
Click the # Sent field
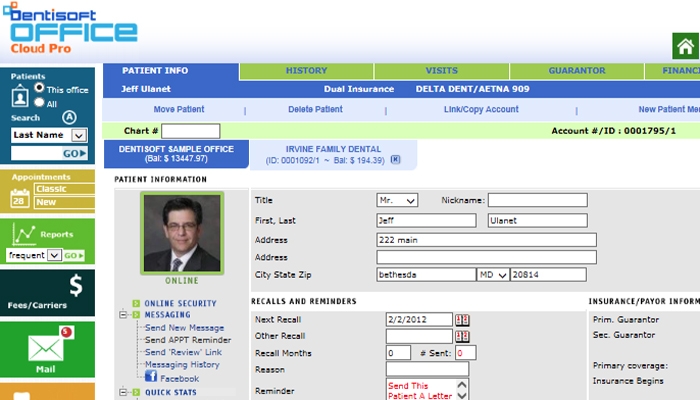[x=466, y=353]
